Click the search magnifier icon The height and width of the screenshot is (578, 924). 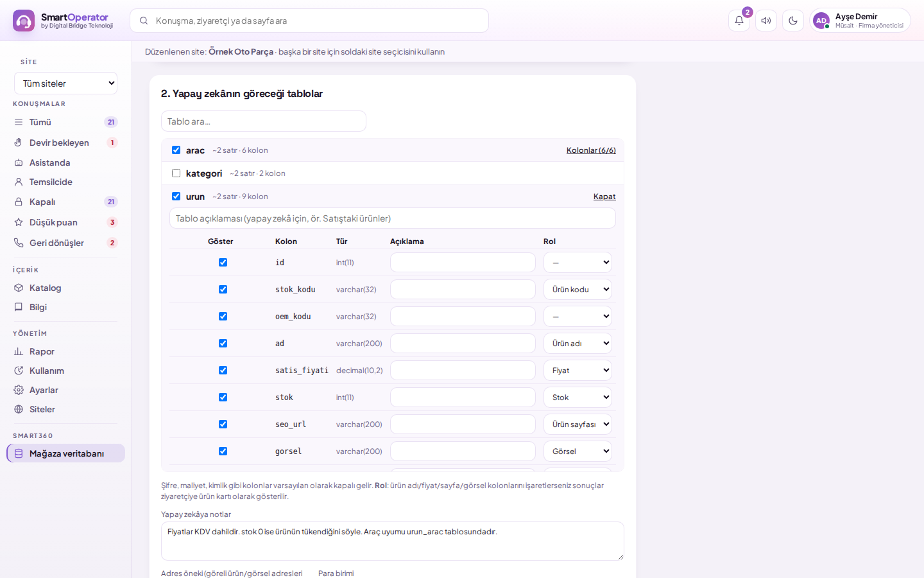pyautogui.click(x=144, y=21)
